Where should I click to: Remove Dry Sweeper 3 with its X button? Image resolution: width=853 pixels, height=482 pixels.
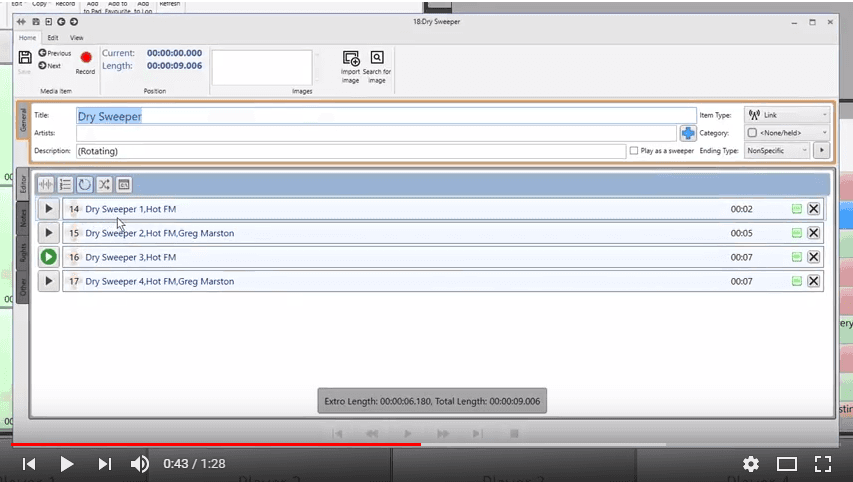[x=813, y=257]
